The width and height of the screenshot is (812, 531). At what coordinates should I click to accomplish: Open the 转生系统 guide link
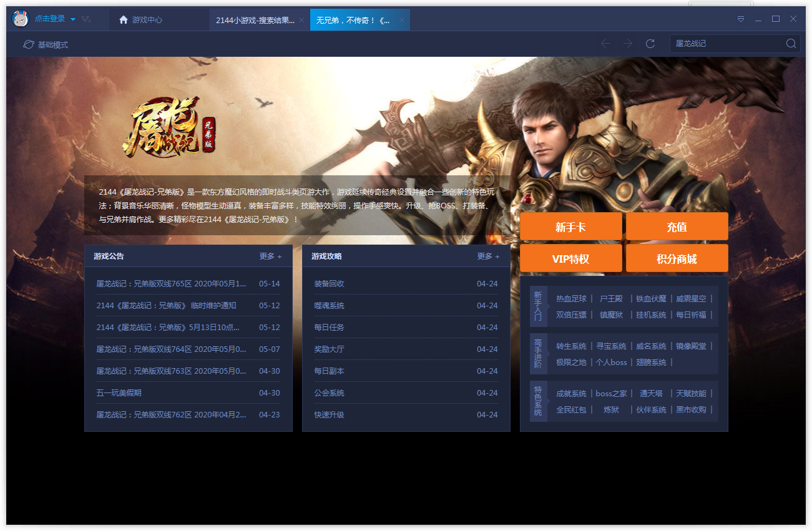pos(571,346)
